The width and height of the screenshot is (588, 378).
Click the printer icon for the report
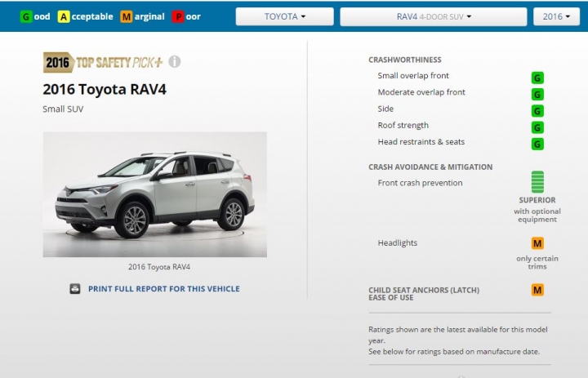click(75, 289)
